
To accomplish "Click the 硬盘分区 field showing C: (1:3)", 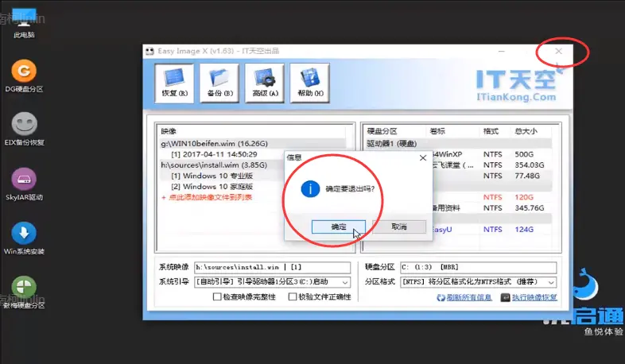I will click(x=479, y=267).
